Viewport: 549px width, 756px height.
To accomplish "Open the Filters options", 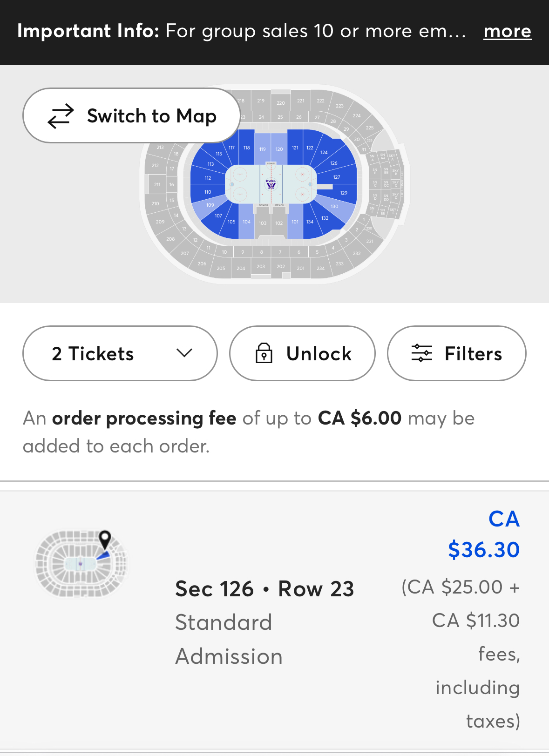I will [x=456, y=353].
